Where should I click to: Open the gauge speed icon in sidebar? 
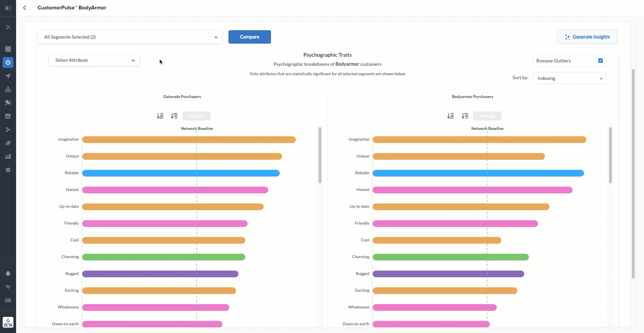[x=8, y=287]
